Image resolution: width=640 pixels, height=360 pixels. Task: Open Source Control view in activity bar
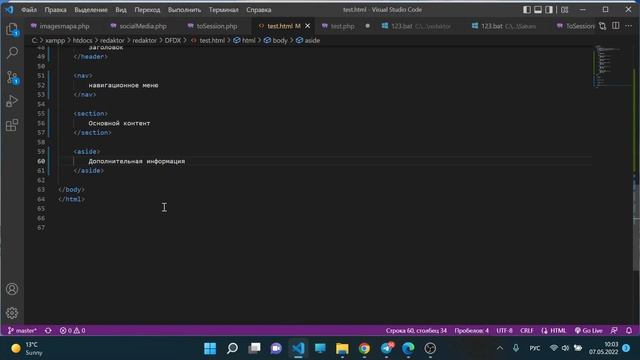(x=12, y=77)
